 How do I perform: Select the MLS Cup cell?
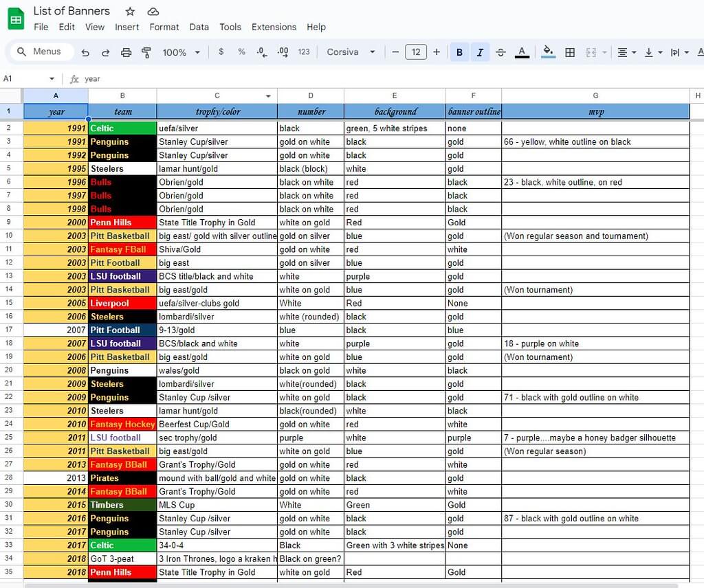point(217,505)
